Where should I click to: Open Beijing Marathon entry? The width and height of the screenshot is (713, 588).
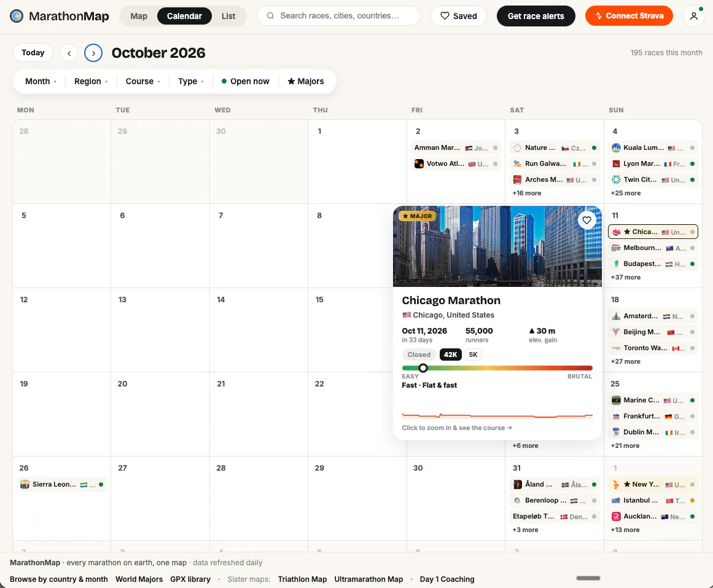pos(653,332)
